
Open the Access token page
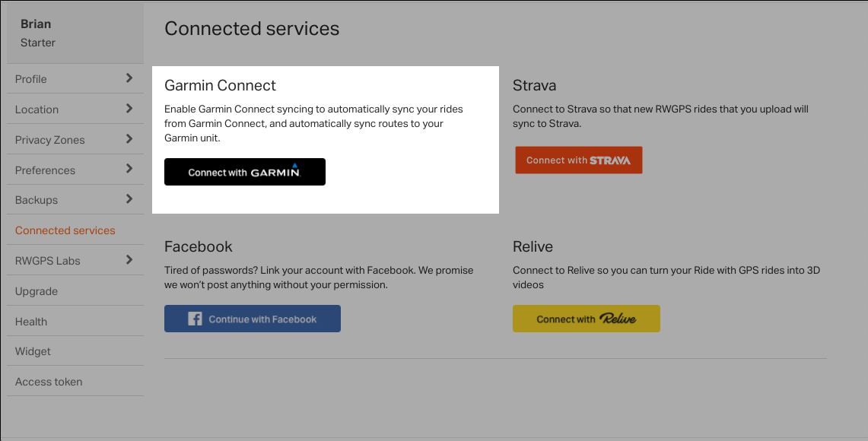(x=49, y=382)
